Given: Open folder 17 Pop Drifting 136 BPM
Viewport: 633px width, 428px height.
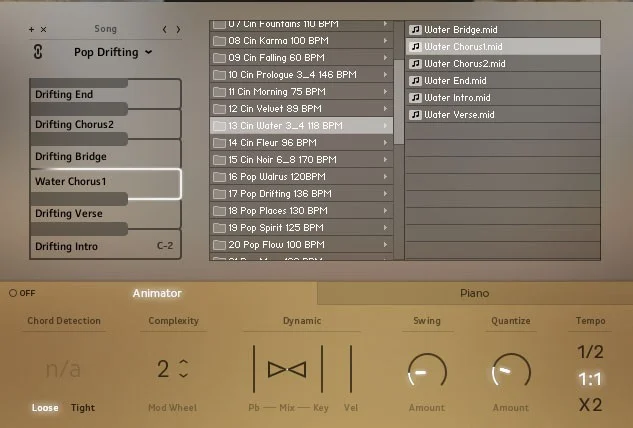Looking at the screenshot, I should (301, 193).
